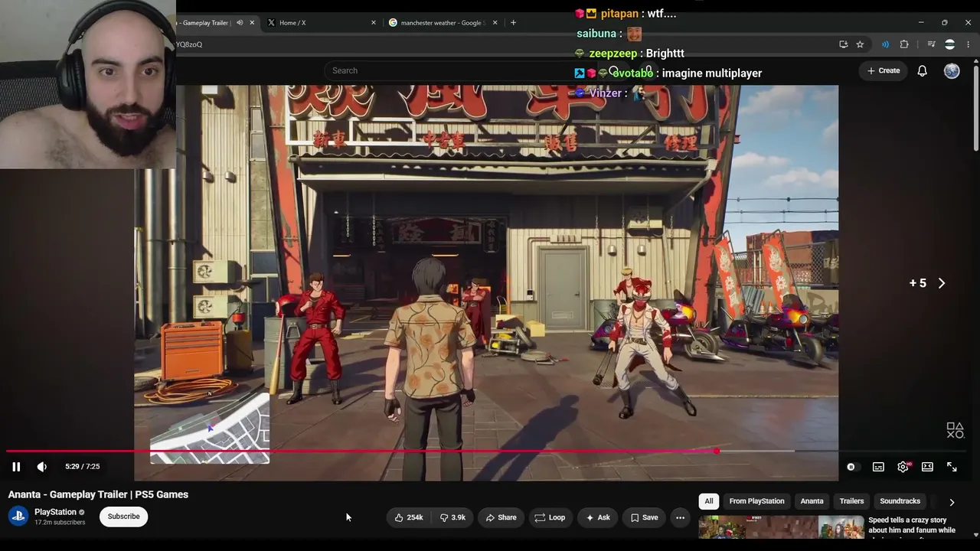
Task: Open the Chrome three-dot menu
Action: (x=968, y=44)
